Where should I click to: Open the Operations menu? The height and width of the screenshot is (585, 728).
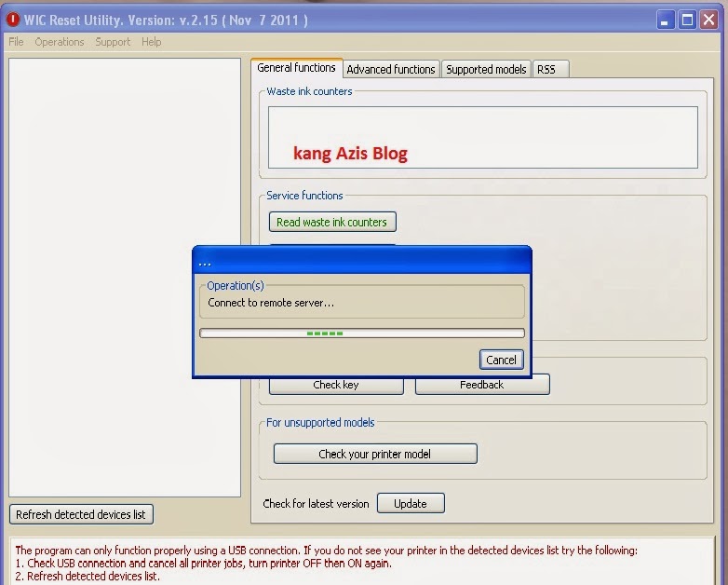tap(60, 42)
